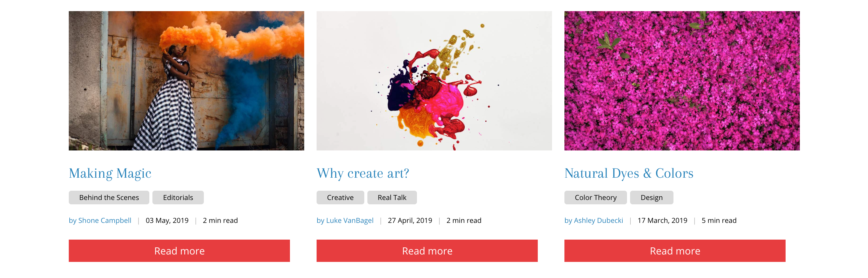Open the pink flowers thumbnail

(x=682, y=81)
